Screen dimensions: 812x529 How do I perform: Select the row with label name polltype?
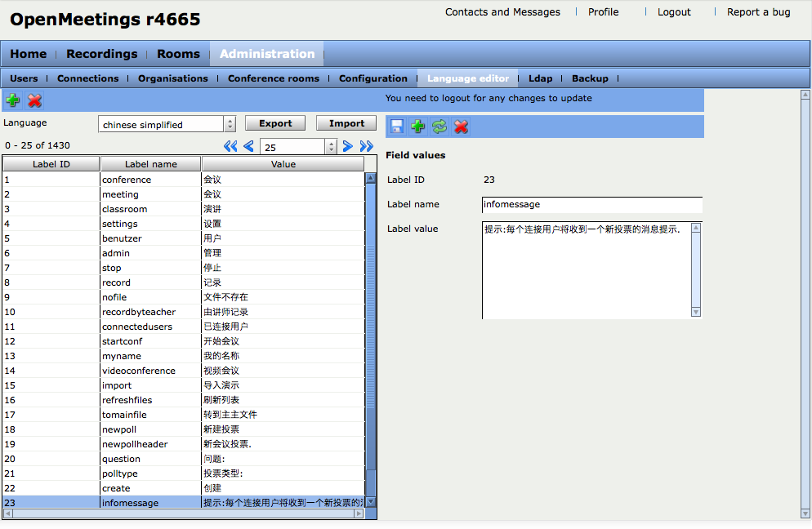click(x=184, y=473)
